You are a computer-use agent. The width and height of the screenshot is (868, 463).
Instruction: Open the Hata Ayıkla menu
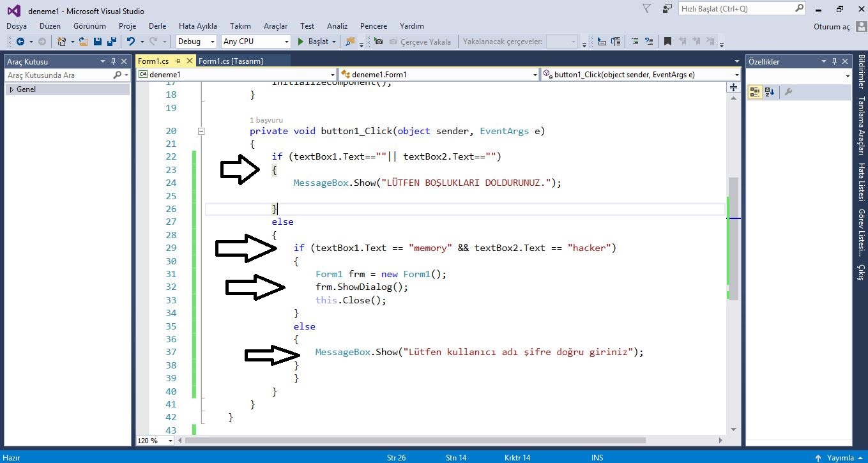(x=198, y=26)
